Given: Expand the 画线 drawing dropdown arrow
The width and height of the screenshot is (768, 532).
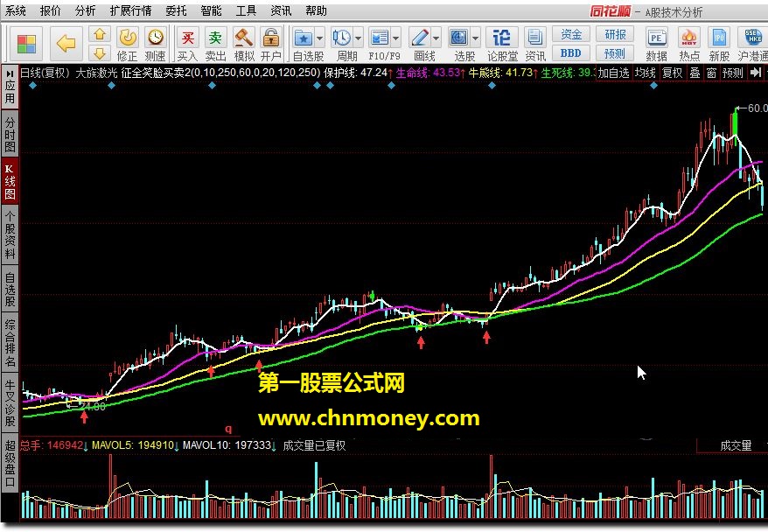Looking at the screenshot, I should [436, 38].
